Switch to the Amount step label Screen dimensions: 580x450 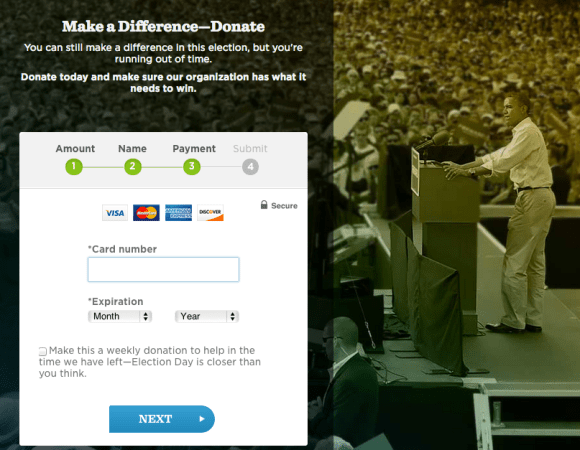coord(75,149)
